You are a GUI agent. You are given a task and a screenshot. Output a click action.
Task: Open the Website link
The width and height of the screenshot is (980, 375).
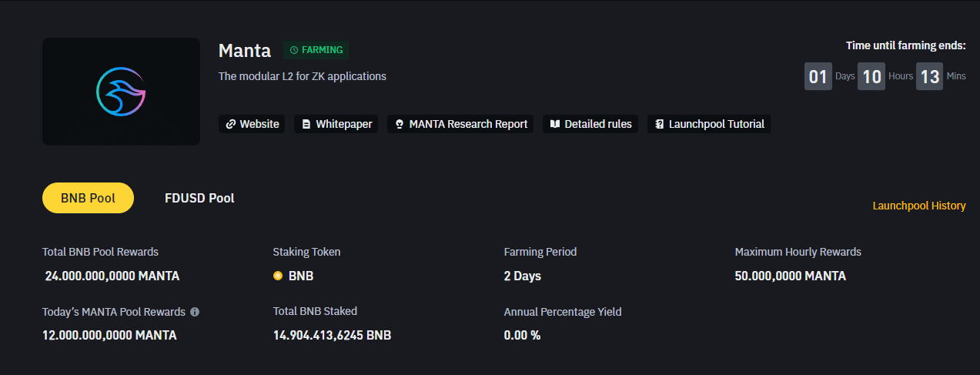point(252,124)
